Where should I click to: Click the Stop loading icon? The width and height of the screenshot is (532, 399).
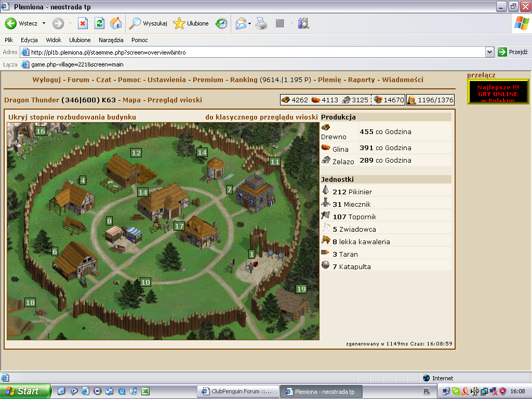[83, 23]
